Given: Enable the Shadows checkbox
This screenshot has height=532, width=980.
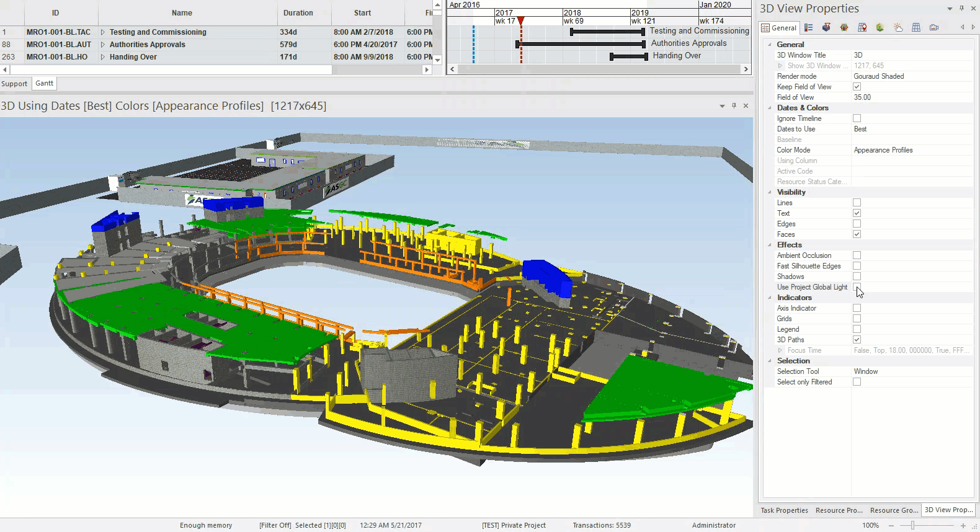Looking at the screenshot, I should [x=857, y=277].
